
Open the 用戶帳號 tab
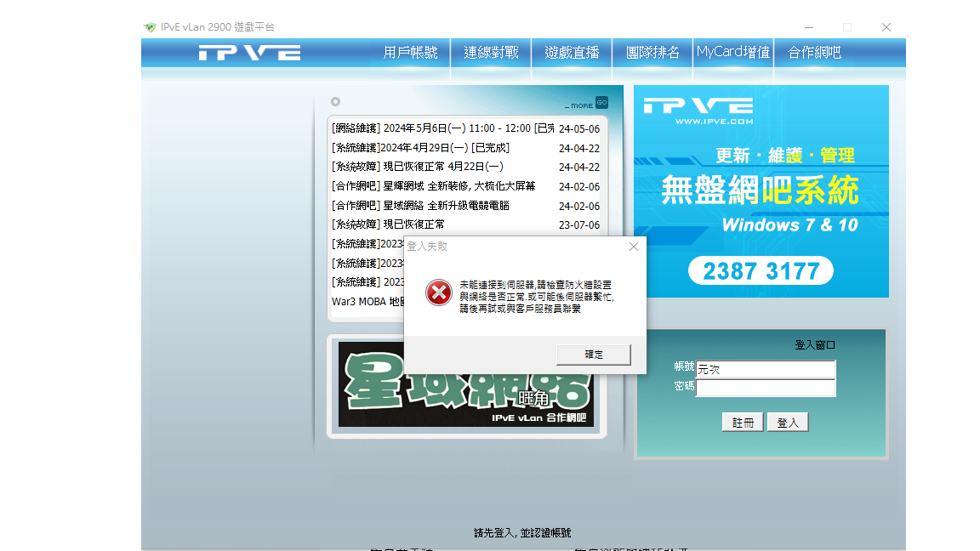(410, 53)
